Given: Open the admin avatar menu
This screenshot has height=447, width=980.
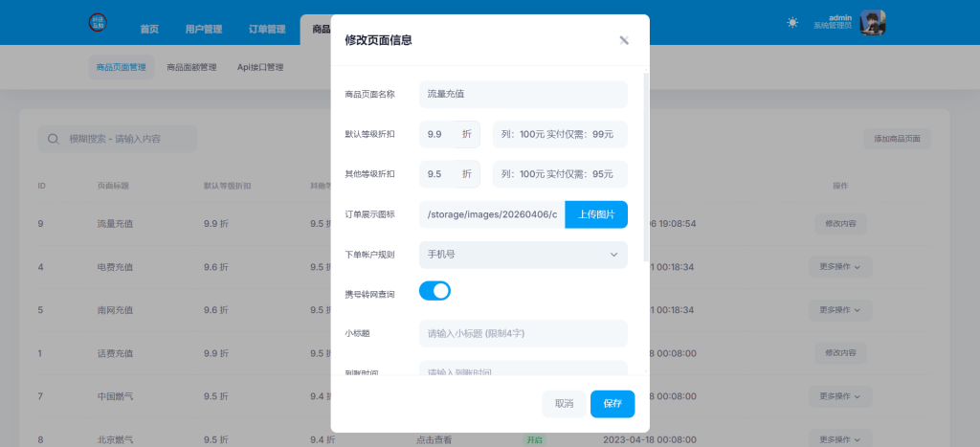Looking at the screenshot, I should (x=873, y=23).
